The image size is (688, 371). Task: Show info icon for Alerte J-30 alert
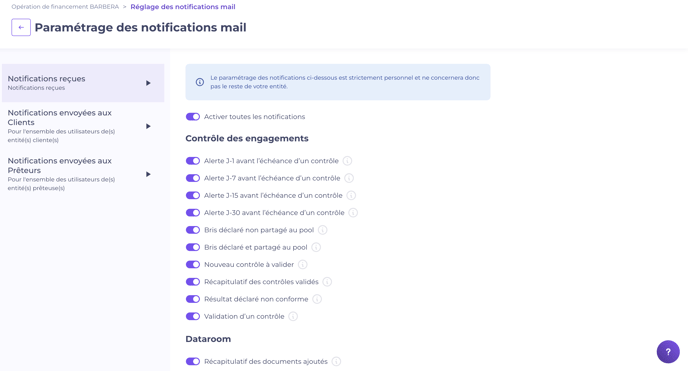pos(353,213)
